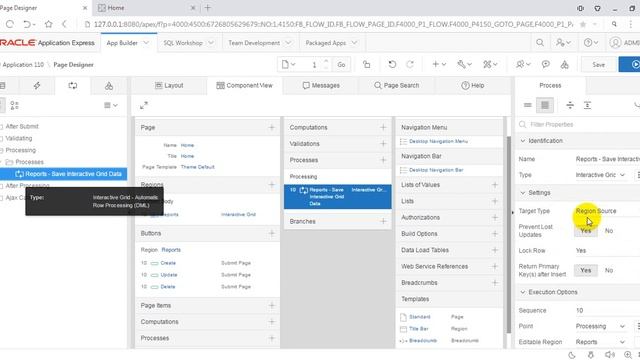Viewport: 640px width, 360px height.
Task: Click the maximize Component View arrows icon
Action: pyautogui.click(x=144, y=105)
